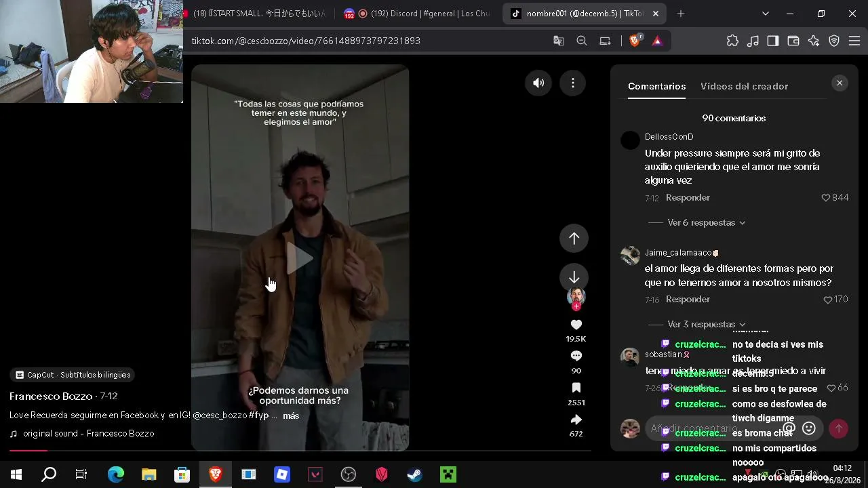Open OBS Studio from taskbar

click(349, 474)
